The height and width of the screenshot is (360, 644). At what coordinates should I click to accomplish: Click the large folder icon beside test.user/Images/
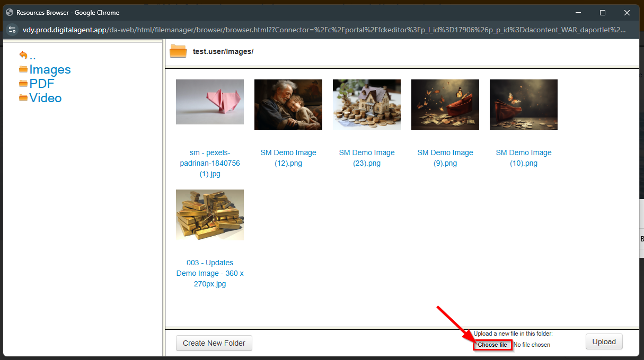pos(178,51)
